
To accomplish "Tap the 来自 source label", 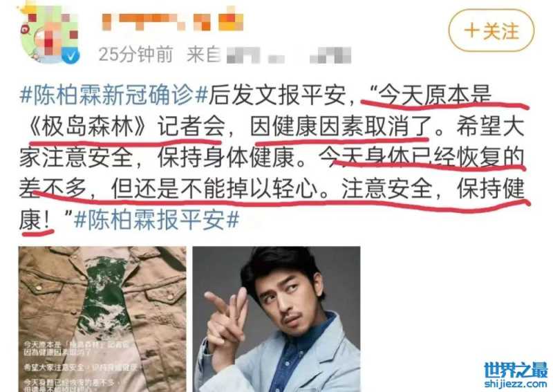I will coord(203,55).
